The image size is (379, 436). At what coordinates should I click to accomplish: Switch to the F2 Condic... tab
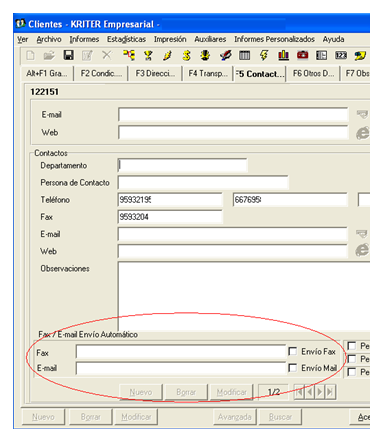pyautogui.click(x=101, y=74)
